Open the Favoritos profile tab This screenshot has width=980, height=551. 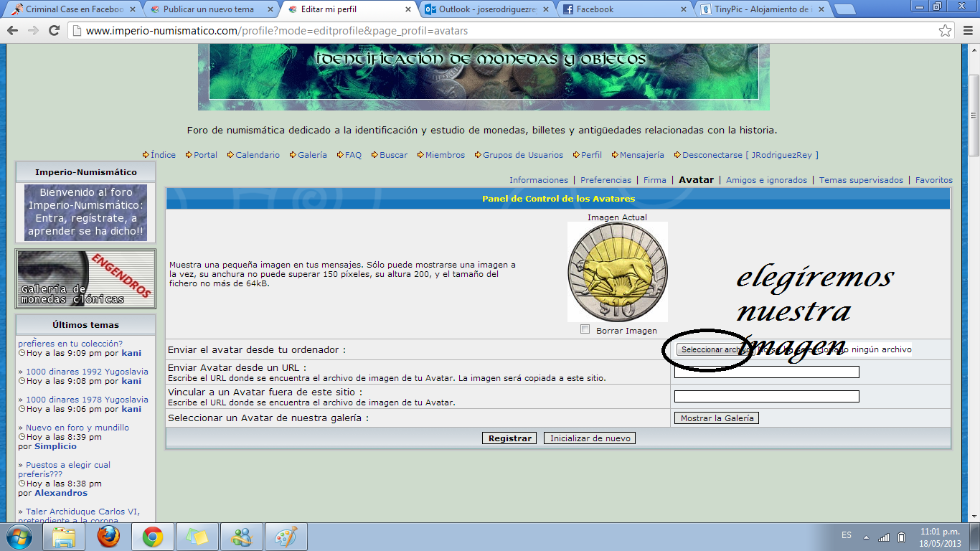[934, 180]
